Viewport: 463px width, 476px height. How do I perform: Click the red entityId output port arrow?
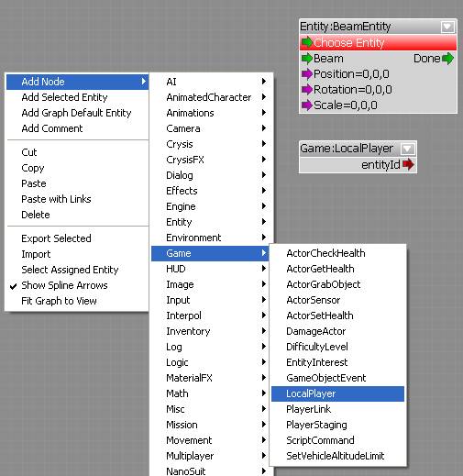(x=408, y=164)
